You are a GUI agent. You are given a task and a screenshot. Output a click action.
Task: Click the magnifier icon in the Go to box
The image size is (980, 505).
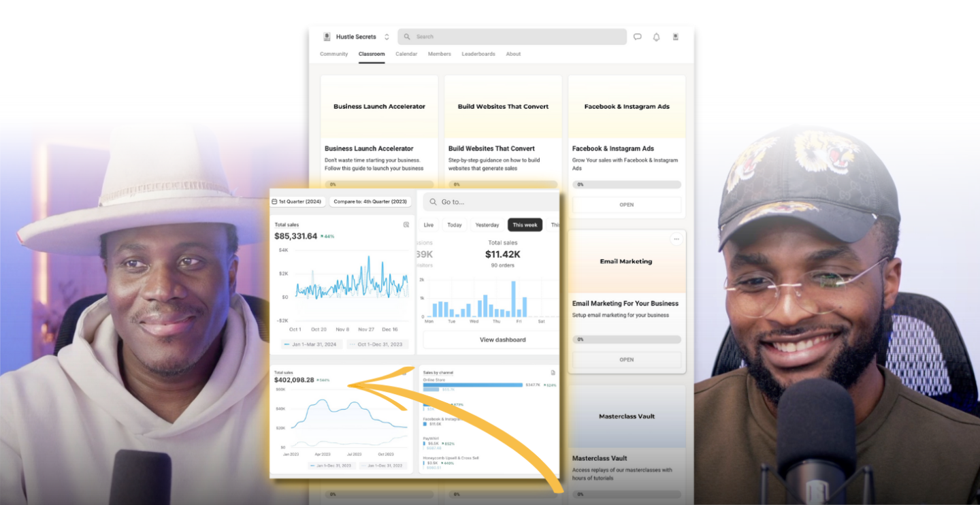[433, 201]
